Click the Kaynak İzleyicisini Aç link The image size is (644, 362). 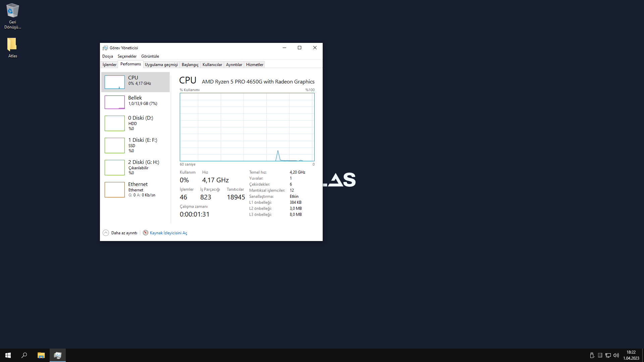pyautogui.click(x=168, y=233)
